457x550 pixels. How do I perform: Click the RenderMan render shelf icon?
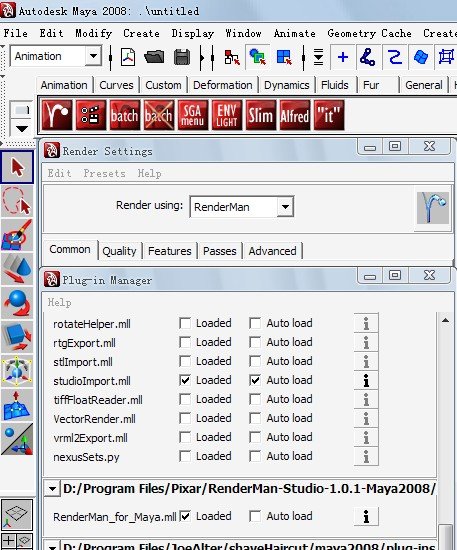tap(57, 115)
